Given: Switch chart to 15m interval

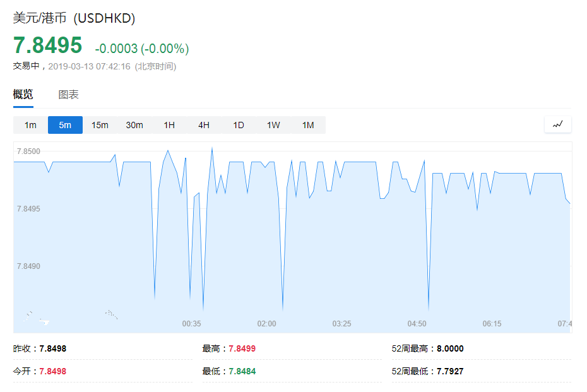Looking at the screenshot, I should tap(100, 125).
